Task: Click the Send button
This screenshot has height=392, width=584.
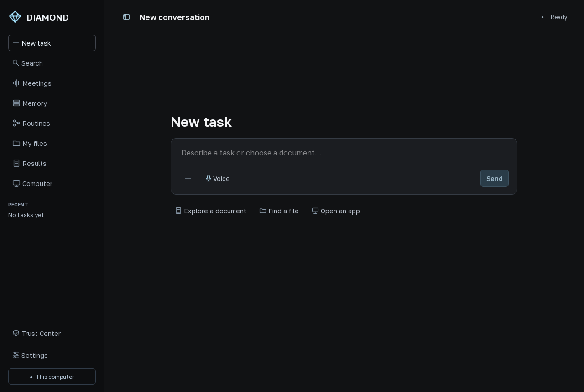Action: [x=495, y=178]
